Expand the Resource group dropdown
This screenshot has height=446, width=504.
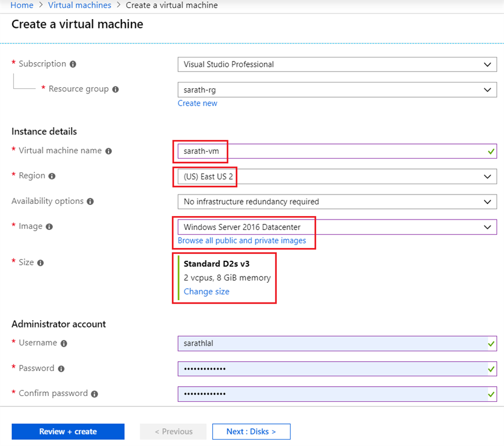337,90
